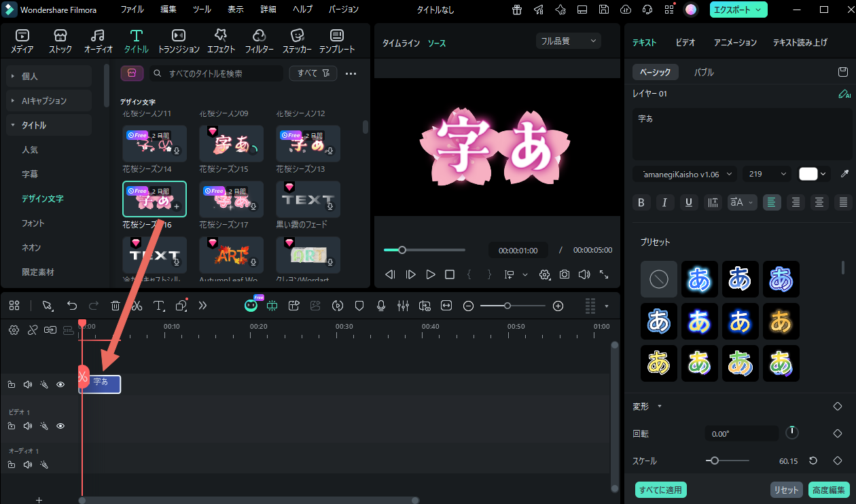Toggle bold text formatting
The image size is (856, 504).
pyautogui.click(x=640, y=202)
